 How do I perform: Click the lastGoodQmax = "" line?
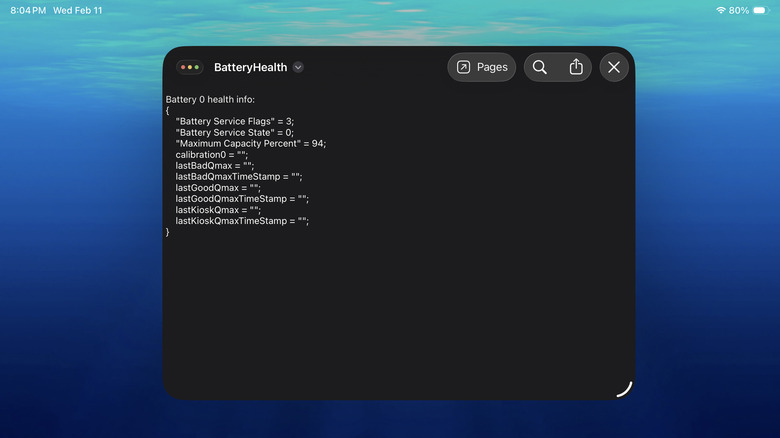(217, 188)
